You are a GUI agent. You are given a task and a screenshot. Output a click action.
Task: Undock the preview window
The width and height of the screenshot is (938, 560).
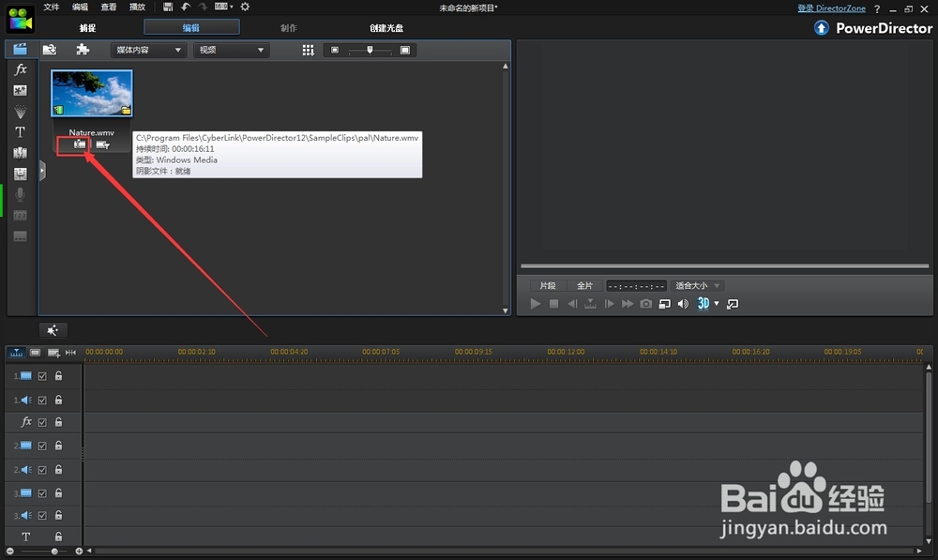click(x=733, y=304)
